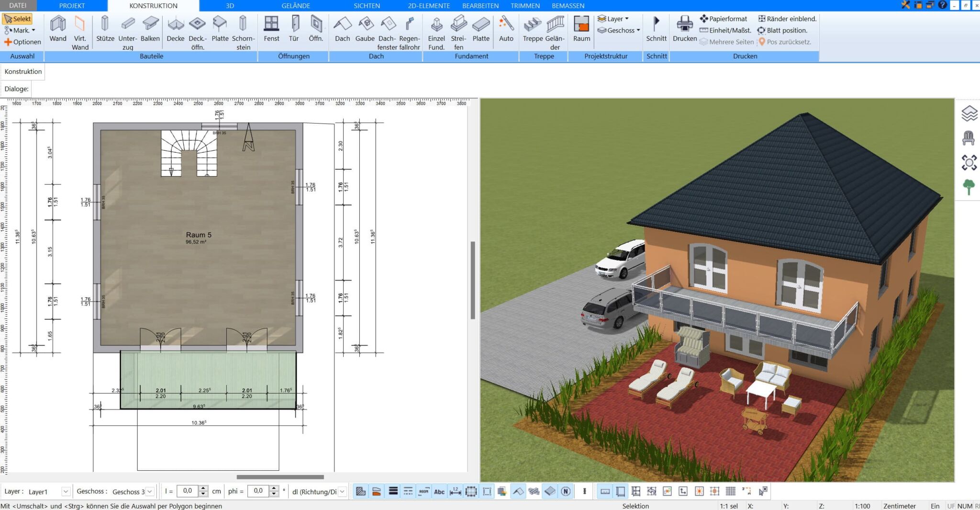Click the furniture chair icon in side panel
Image resolution: width=980 pixels, height=510 pixels.
point(969,138)
